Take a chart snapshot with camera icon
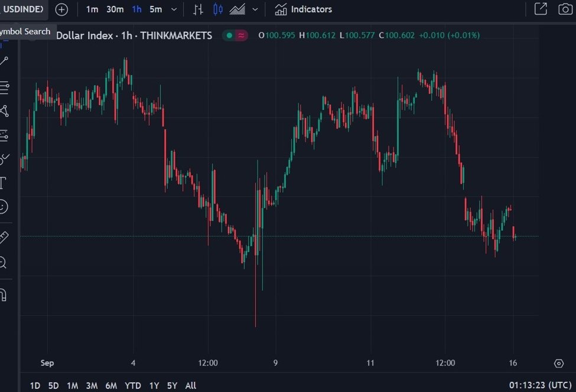The image size is (576, 392). 565,9
